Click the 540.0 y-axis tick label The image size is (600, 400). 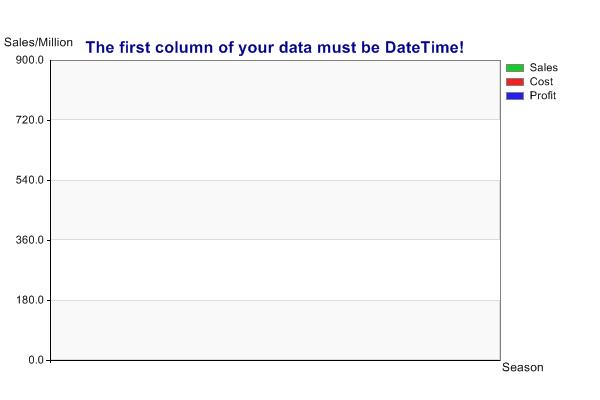[30, 180]
